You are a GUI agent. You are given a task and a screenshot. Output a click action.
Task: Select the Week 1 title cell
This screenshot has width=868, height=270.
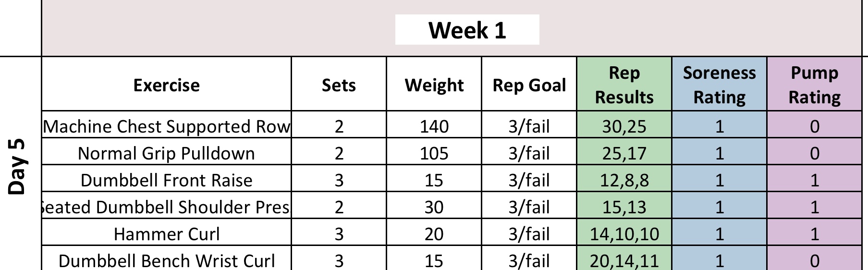coord(467,30)
